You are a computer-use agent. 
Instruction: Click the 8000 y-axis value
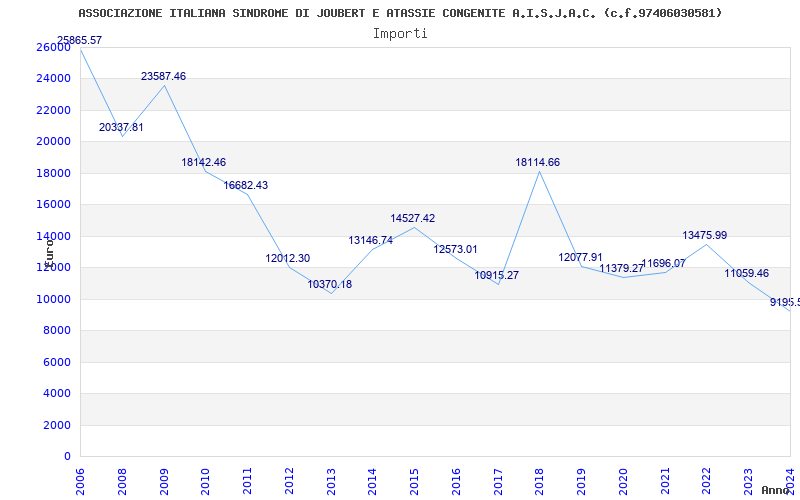pyautogui.click(x=57, y=331)
